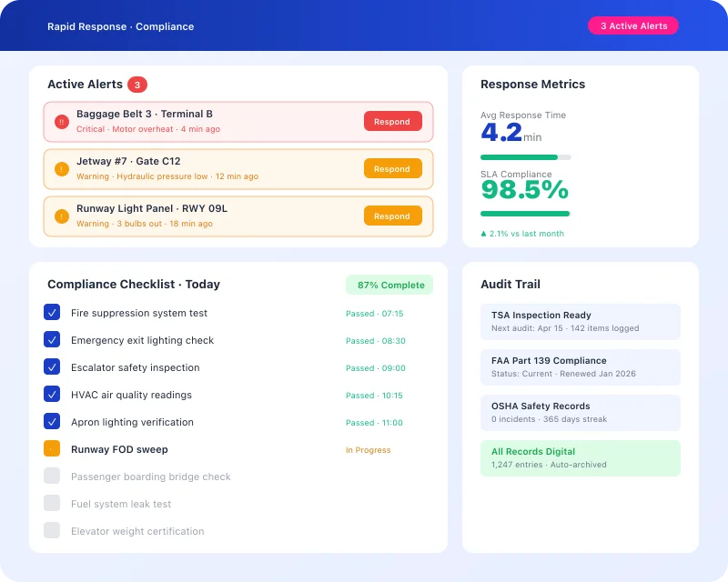
Task: Click the critical overheat alert icon
Action: tap(59, 121)
